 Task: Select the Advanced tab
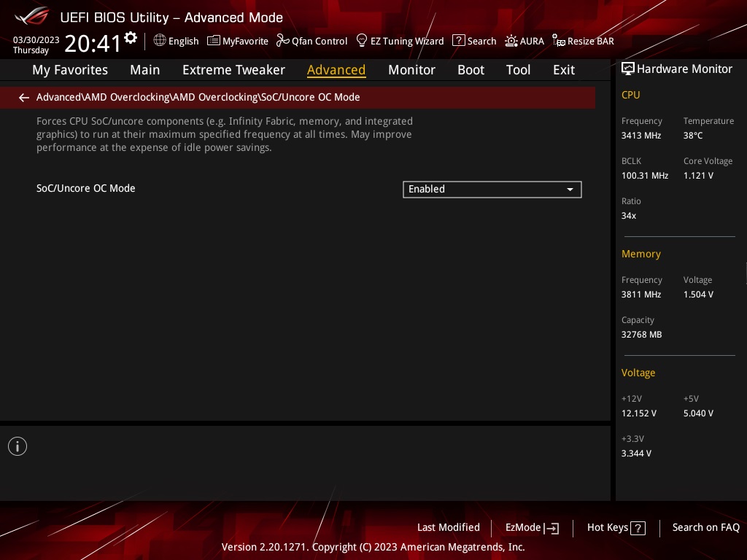coord(336,70)
